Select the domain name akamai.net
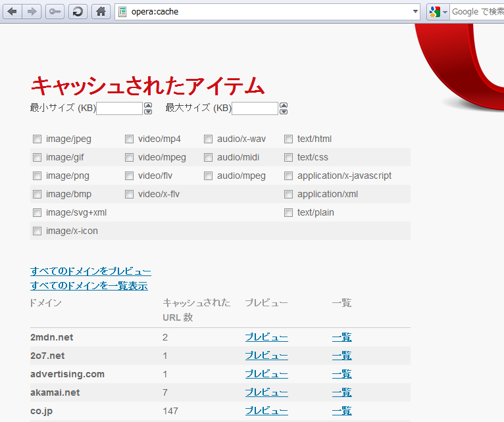The height and width of the screenshot is (422, 504). (x=55, y=392)
